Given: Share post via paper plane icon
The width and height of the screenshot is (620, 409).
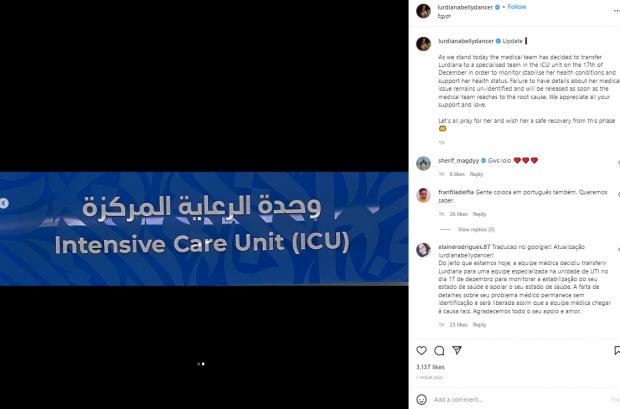Looking at the screenshot, I should coord(457,350).
